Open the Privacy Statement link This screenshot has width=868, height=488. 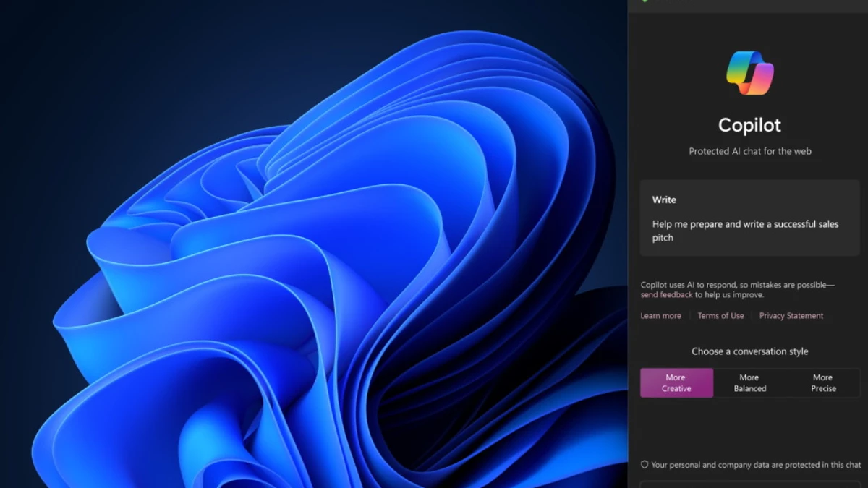791,316
